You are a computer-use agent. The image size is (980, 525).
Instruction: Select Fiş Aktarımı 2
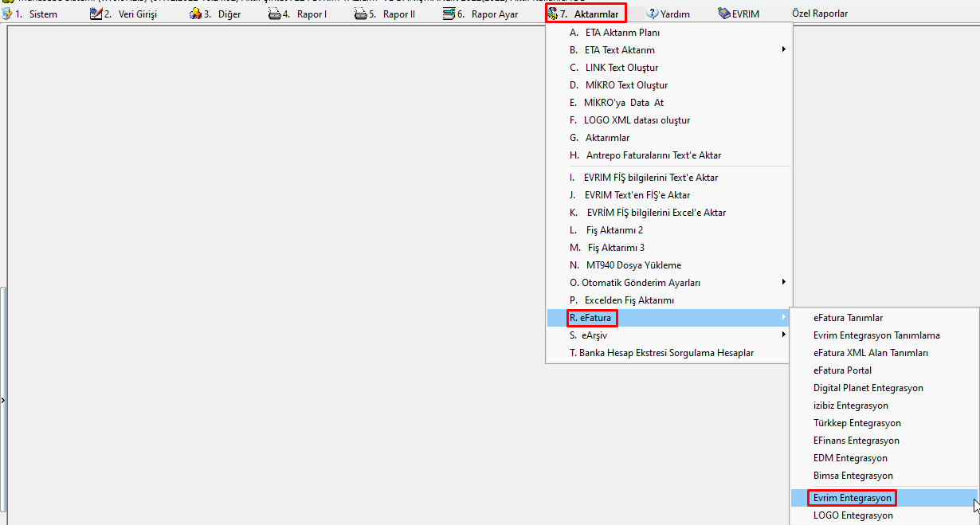point(668,230)
